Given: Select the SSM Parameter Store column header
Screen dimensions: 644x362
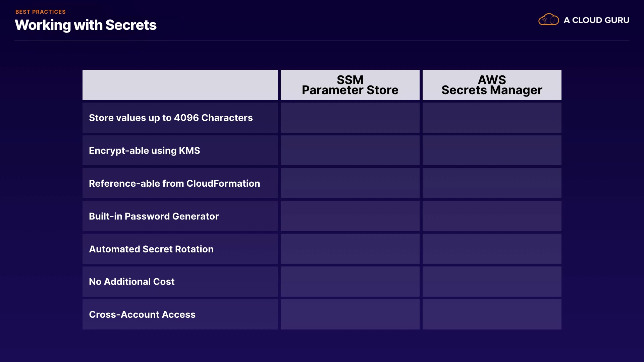Looking at the screenshot, I should point(350,85).
